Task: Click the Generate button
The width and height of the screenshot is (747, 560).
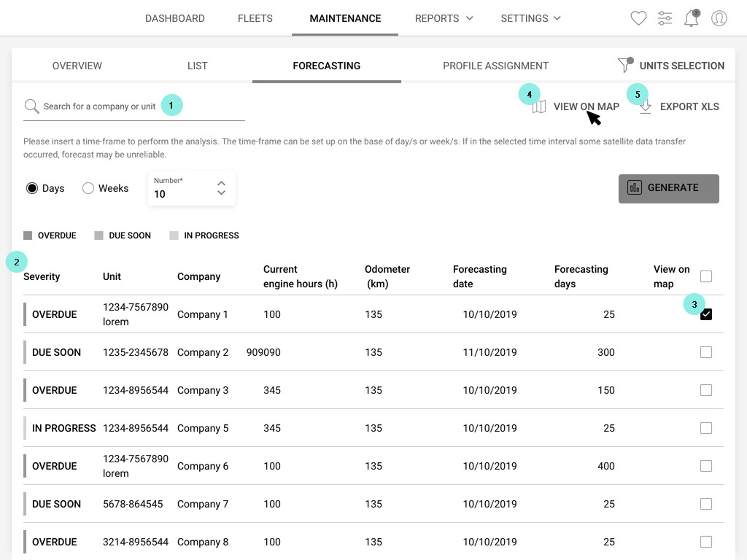Action: [x=669, y=189]
